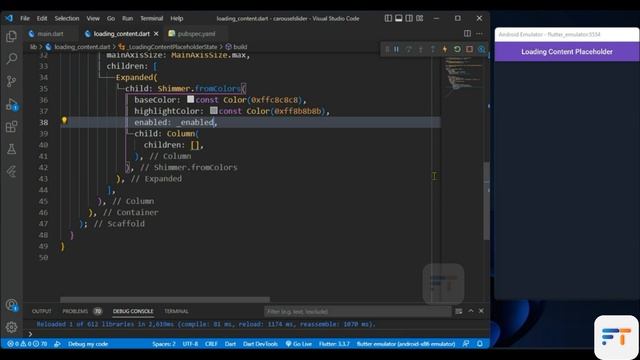
Task: Open the Accounts icon in the activity bar
Action: [11, 305]
